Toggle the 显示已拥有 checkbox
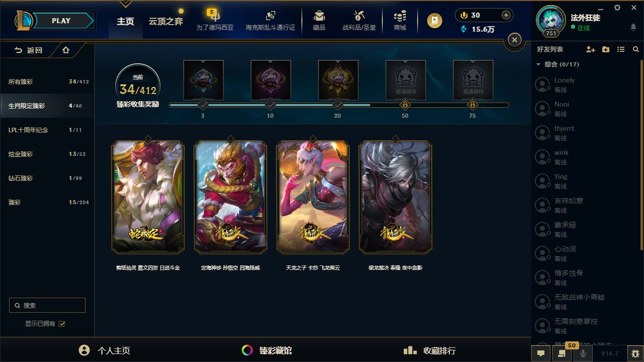 click(x=62, y=324)
